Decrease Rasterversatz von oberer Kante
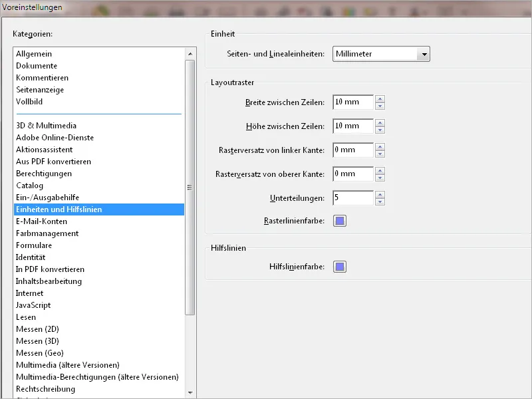Image resolution: width=532 pixels, height=399 pixels. click(380, 178)
